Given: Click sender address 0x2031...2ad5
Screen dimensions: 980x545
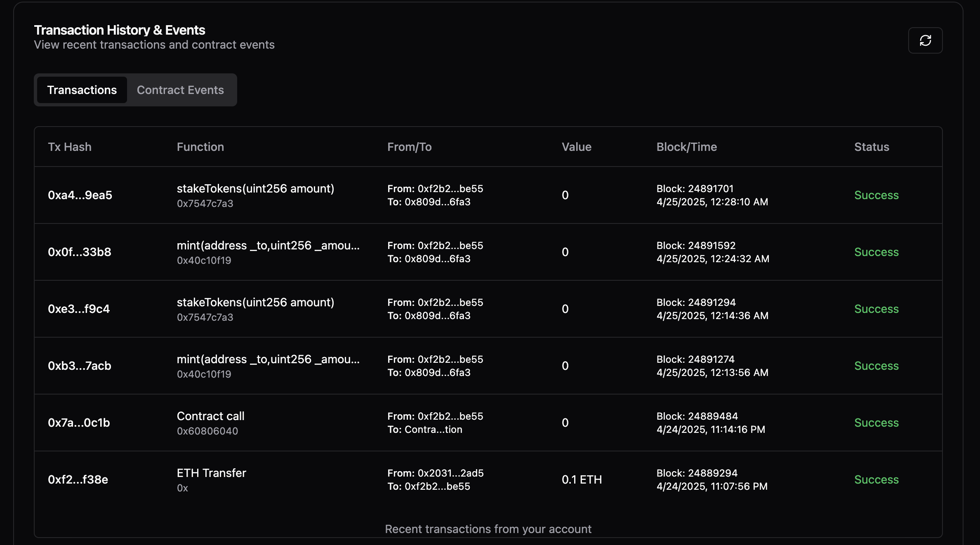Looking at the screenshot, I should 450,473.
